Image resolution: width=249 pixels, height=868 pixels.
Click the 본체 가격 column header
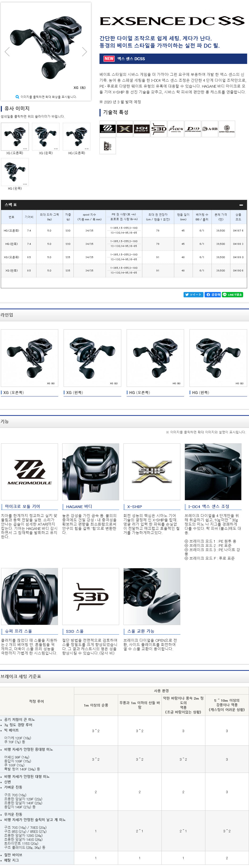click(221, 217)
